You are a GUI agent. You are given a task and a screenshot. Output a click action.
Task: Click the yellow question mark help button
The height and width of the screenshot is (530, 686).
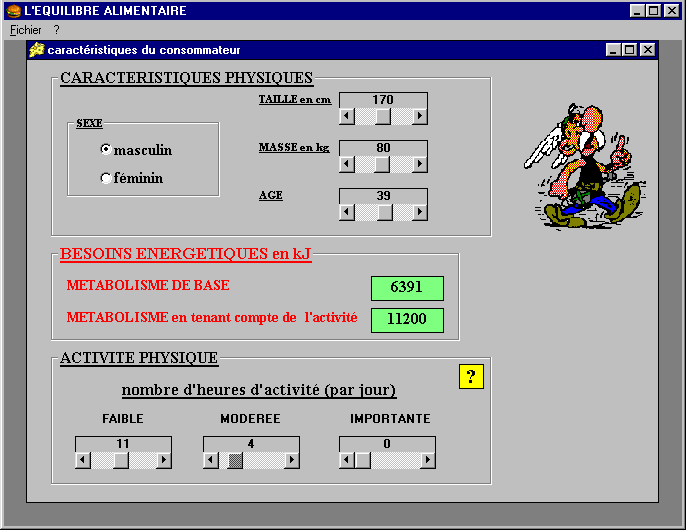coord(471,376)
